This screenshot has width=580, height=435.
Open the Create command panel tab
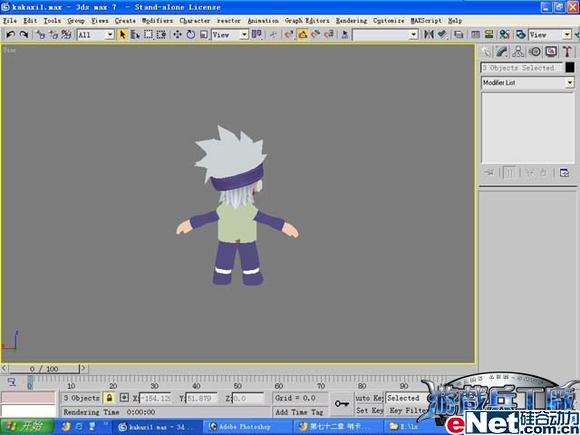486,52
